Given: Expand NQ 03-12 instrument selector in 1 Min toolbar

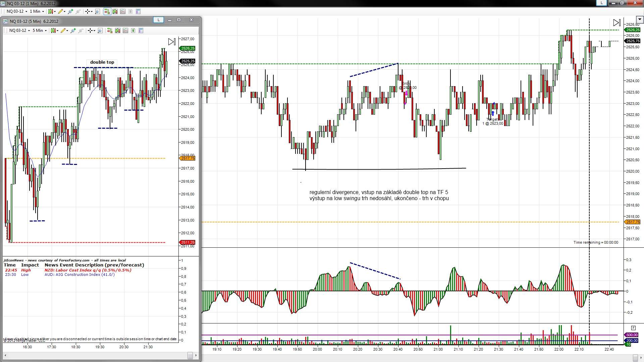Looking at the screenshot, I should point(17,11).
